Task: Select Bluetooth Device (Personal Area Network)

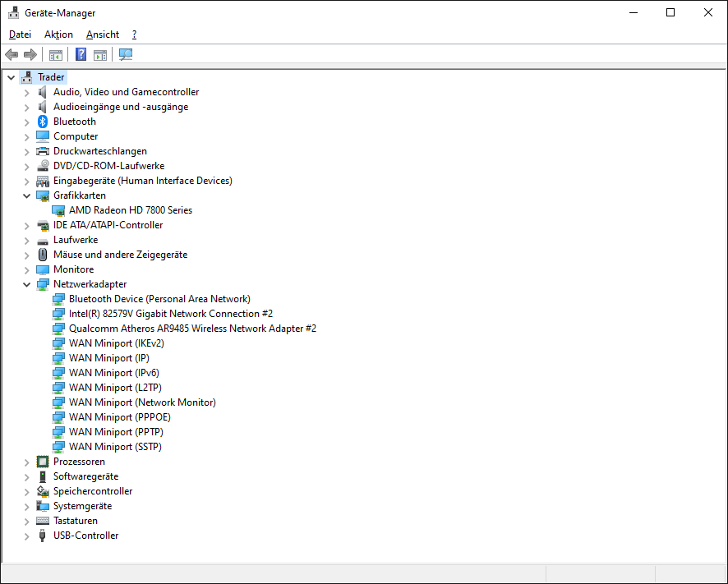Action: (x=159, y=299)
